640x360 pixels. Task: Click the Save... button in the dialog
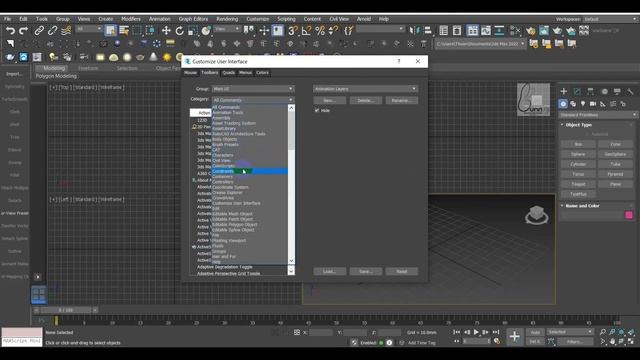pyautogui.click(x=365, y=271)
